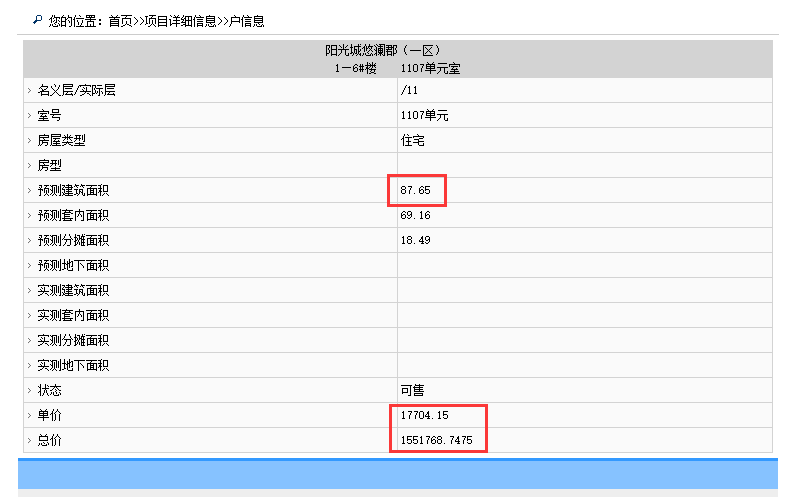This screenshot has height=497, width=793.
Task: Click the building label 1－6#楼
Action: click(x=356, y=68)
